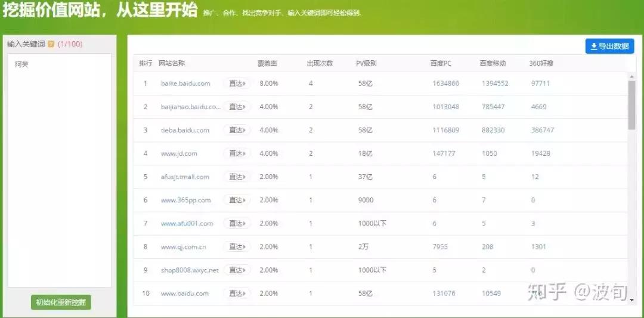Click 直达 button for www.jd.com
This screenshot has height=318, width=644.
tap(237, 153)
